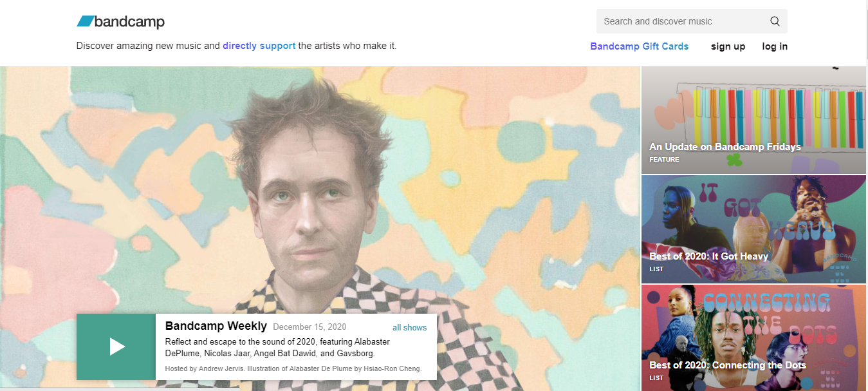Click the December 15, 2020 date label
Viewport: 868px width, 391px height.
coord(309,327)
